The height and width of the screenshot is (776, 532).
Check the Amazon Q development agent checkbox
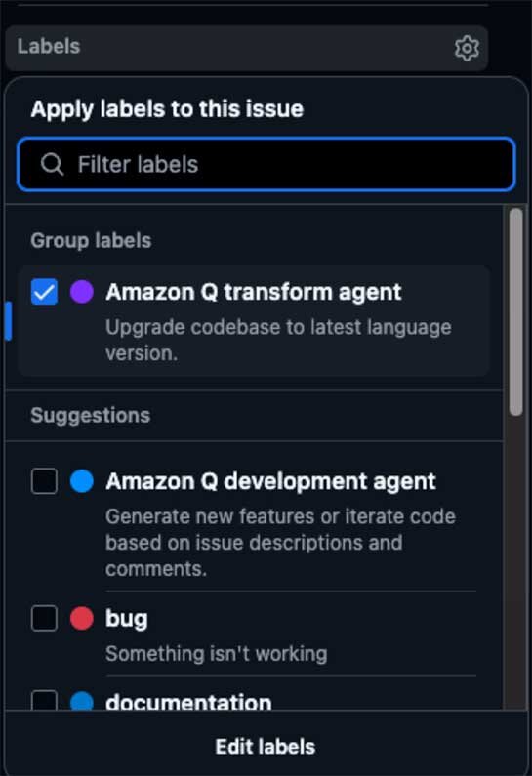click(x=45, y=481)
